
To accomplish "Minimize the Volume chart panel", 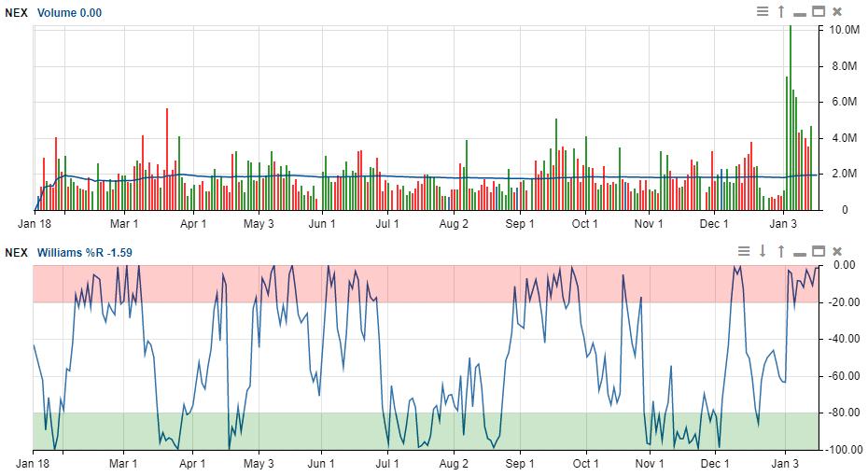I will (x=800, y=12).
